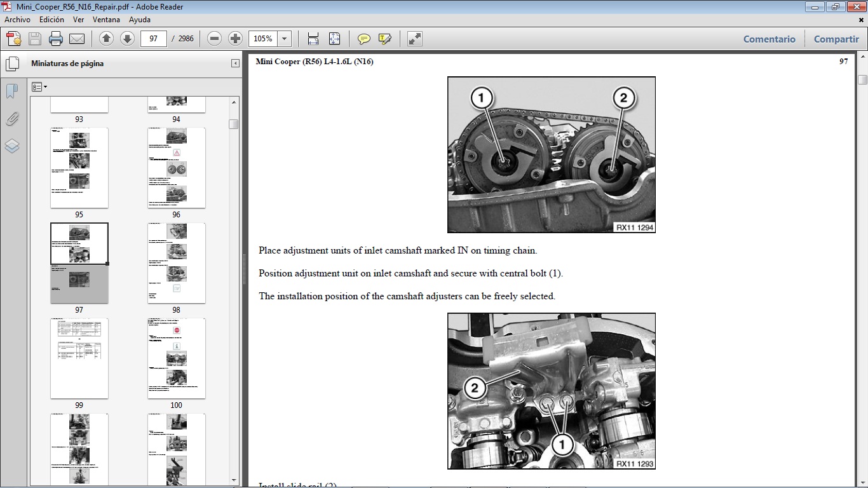The image size is (868, 488).
Task: Email the PDF as attachment
Action: (77, 39)
